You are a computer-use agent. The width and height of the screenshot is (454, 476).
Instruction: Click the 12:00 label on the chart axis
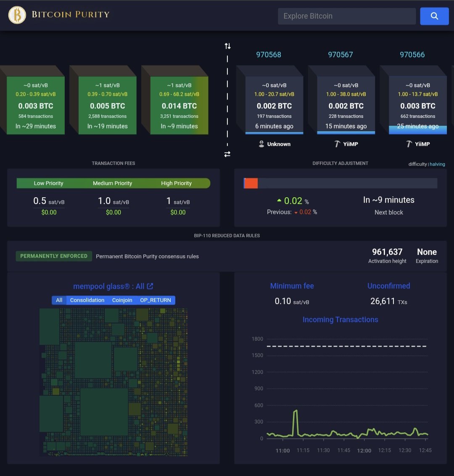364,450
